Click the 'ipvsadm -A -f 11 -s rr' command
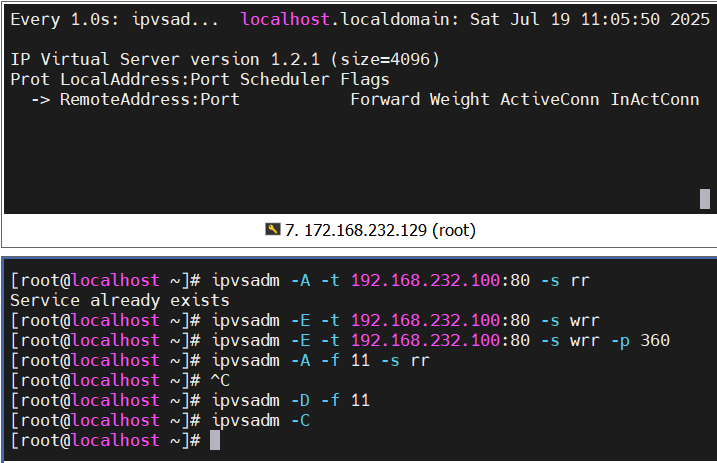Viewport: 717px width, 463px height. 321,361
